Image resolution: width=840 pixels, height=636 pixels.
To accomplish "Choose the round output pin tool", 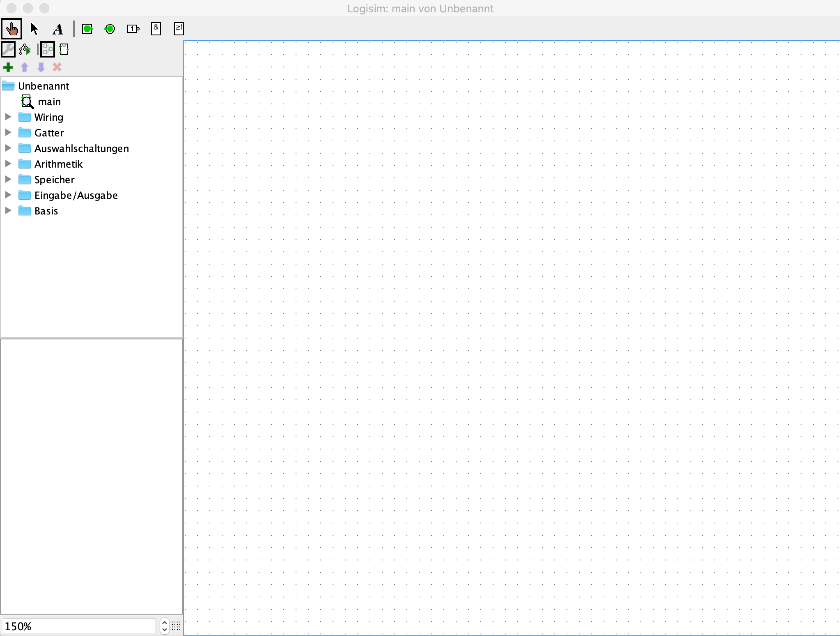I will (110, 29).
